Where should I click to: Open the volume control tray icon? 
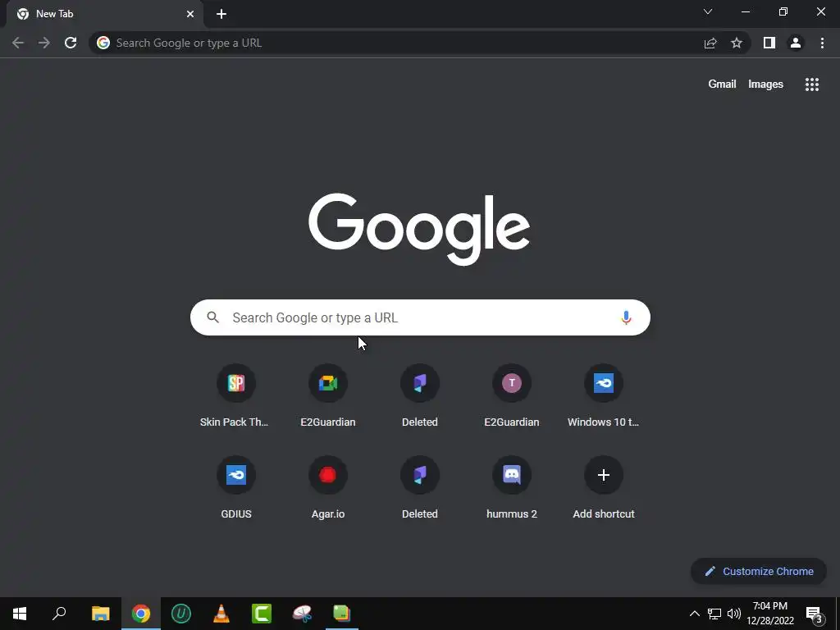point(734,614)
